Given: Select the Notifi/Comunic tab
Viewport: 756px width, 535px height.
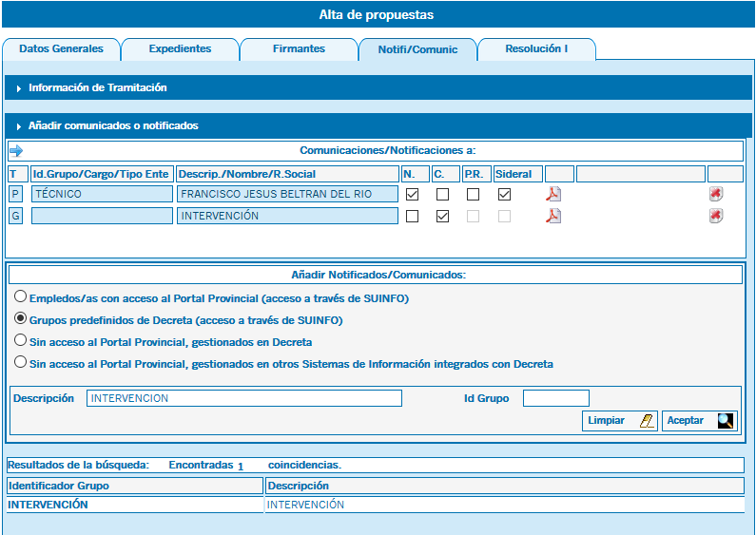Looking at the screenshot, I should click(x=417, y=49).
